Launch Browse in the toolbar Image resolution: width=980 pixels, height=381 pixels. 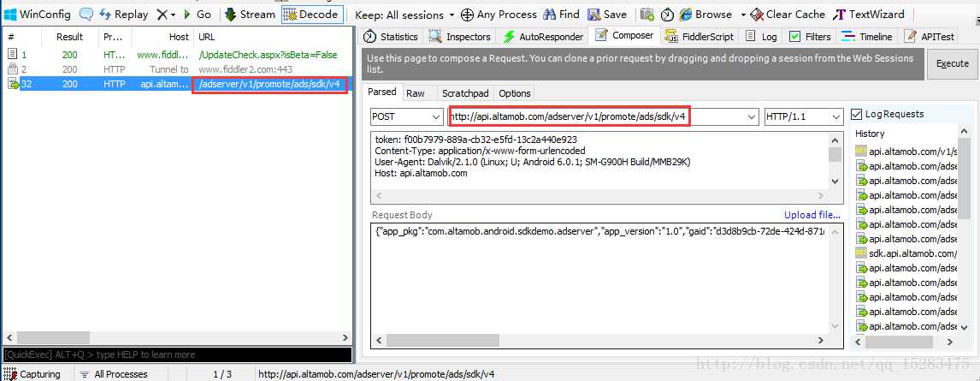[705, 15]
